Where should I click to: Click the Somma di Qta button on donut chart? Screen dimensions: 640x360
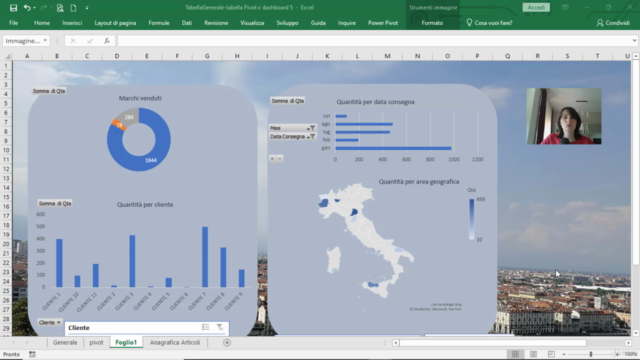49,91
